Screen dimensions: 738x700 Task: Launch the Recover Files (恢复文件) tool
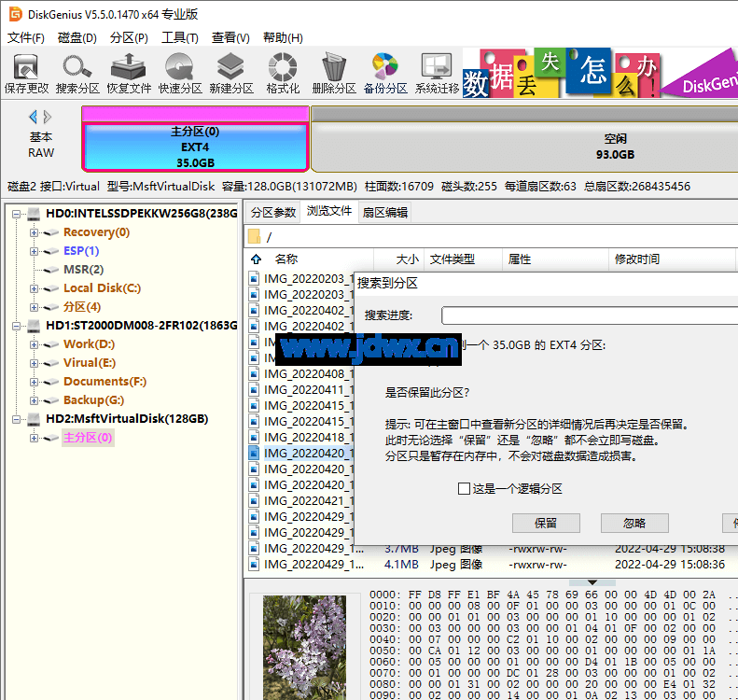click(x=129, y=74)
